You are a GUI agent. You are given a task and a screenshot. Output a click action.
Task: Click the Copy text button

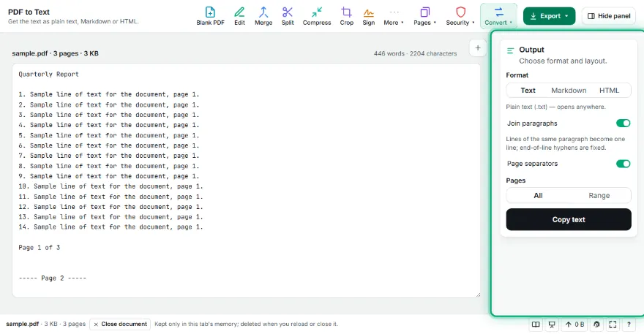569,219
